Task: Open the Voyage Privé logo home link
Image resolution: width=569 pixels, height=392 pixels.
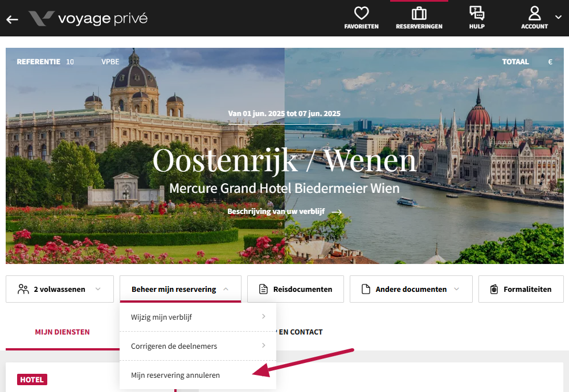Action: pyautogui.click(x=88, y=19)
